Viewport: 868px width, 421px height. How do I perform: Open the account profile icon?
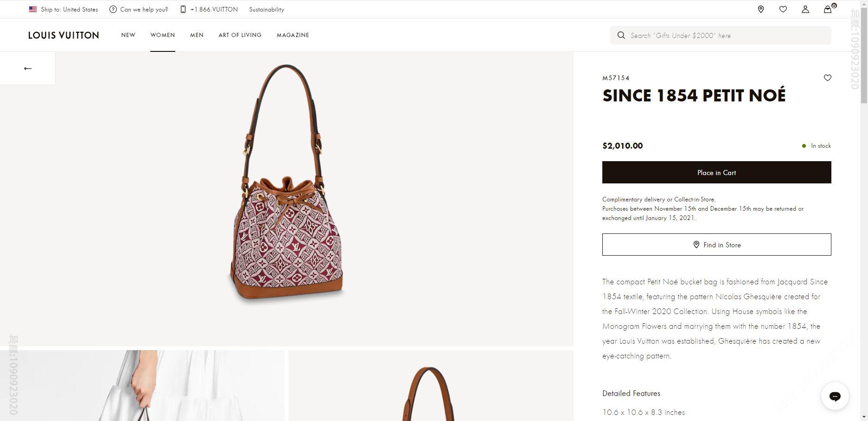click(805, 9)
